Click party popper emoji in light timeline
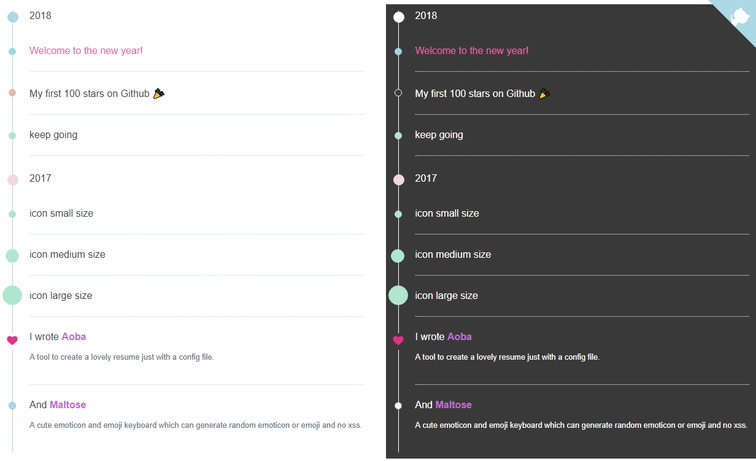The image size is (756, 461). (159, 94)
